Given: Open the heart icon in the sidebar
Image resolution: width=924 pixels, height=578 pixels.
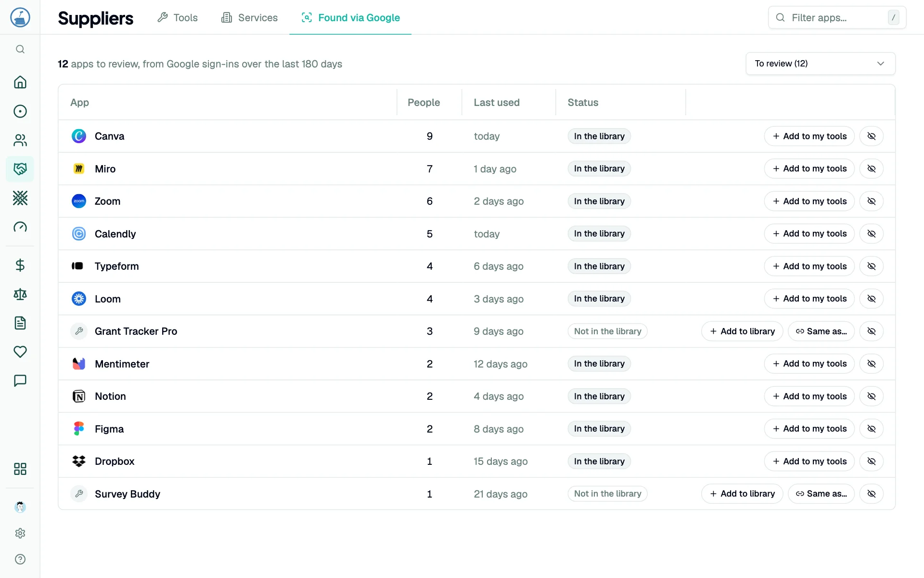Looking at the screenshot, I should pyautogui.click(x=20, y=352).
